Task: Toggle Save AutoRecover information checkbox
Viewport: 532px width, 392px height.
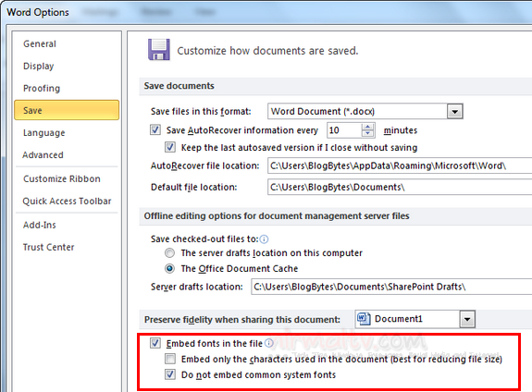Action: (x=155, y=129)
